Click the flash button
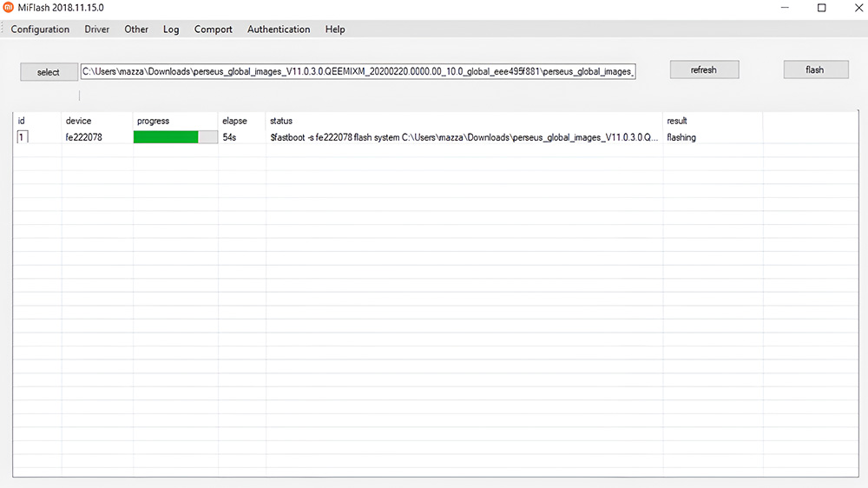 tap(815, 69)
